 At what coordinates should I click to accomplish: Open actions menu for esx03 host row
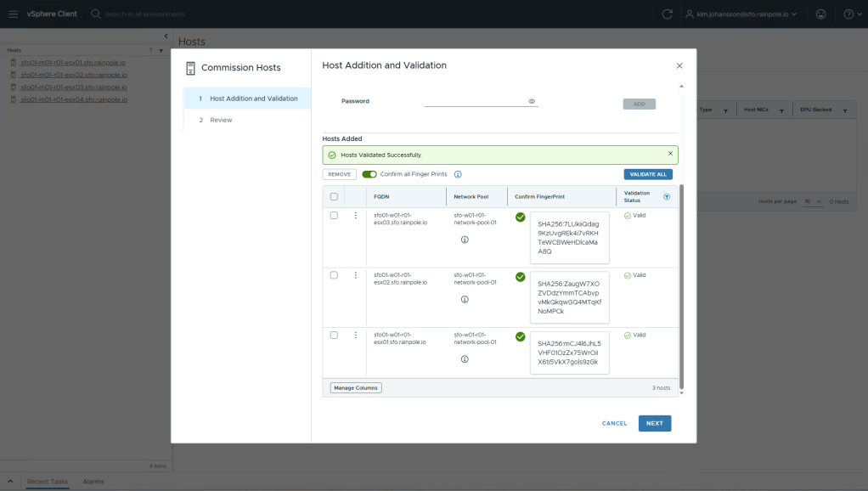356,216
